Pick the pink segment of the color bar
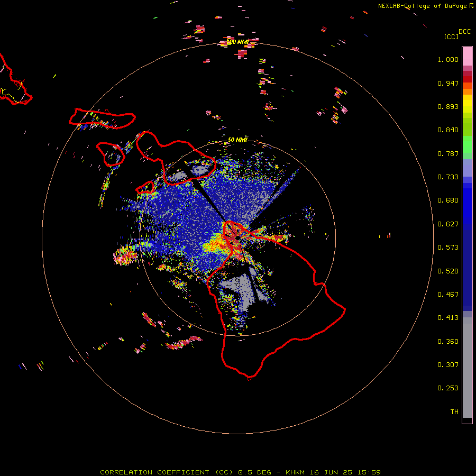 (467, 57)
